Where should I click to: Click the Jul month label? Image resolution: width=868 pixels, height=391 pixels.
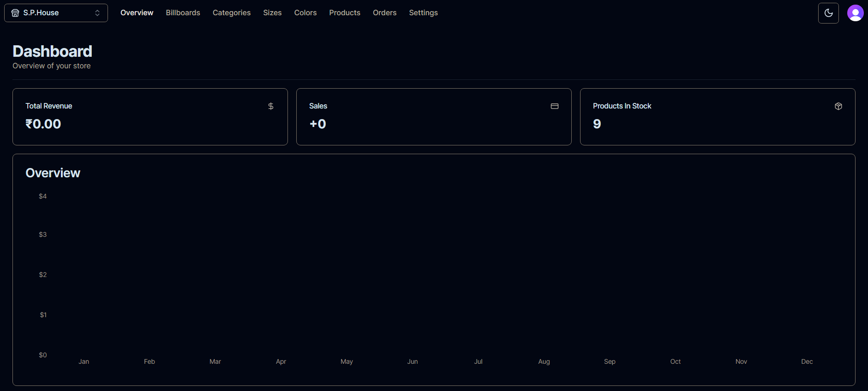pyautogui.click(x=478, y=361)
